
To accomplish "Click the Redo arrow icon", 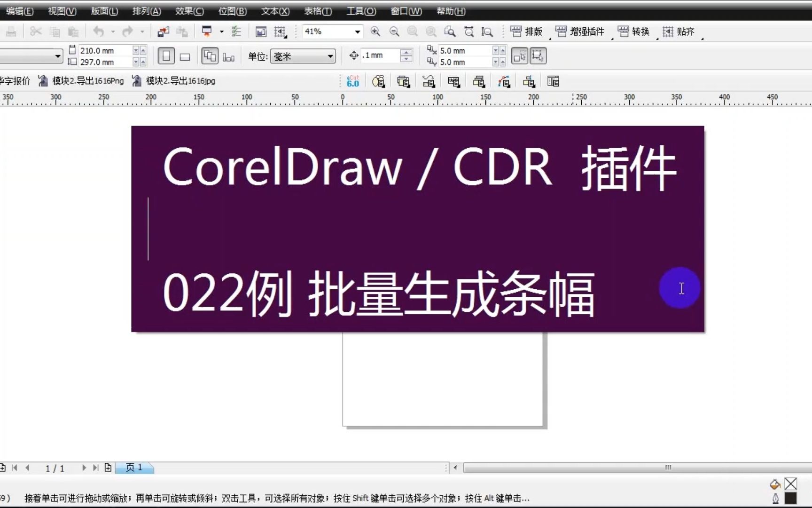I will coord(127,32).
